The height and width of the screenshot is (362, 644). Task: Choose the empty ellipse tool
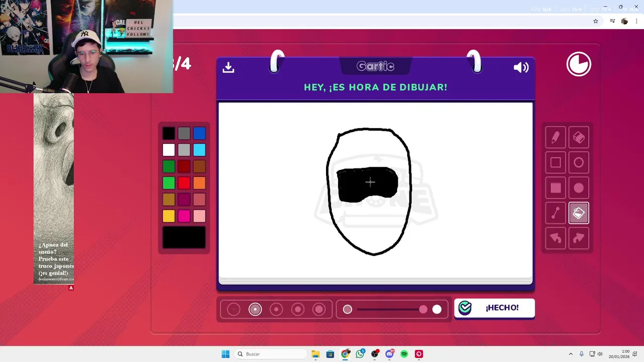click(x=579, y=162)
